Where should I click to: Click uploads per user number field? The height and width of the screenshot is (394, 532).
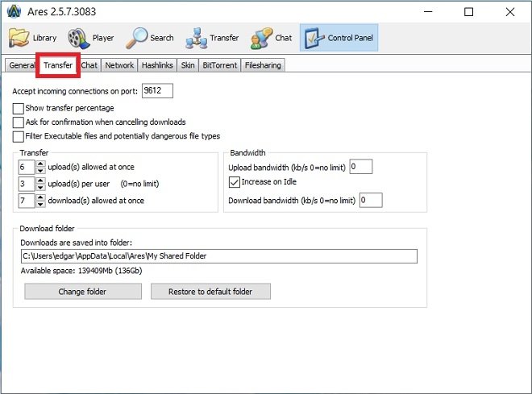pos(27,184)
